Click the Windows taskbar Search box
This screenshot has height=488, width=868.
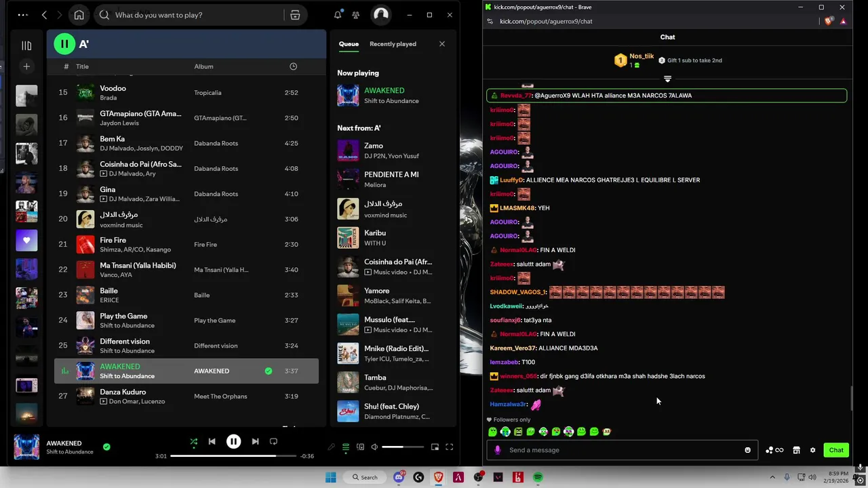pos(364,477)
